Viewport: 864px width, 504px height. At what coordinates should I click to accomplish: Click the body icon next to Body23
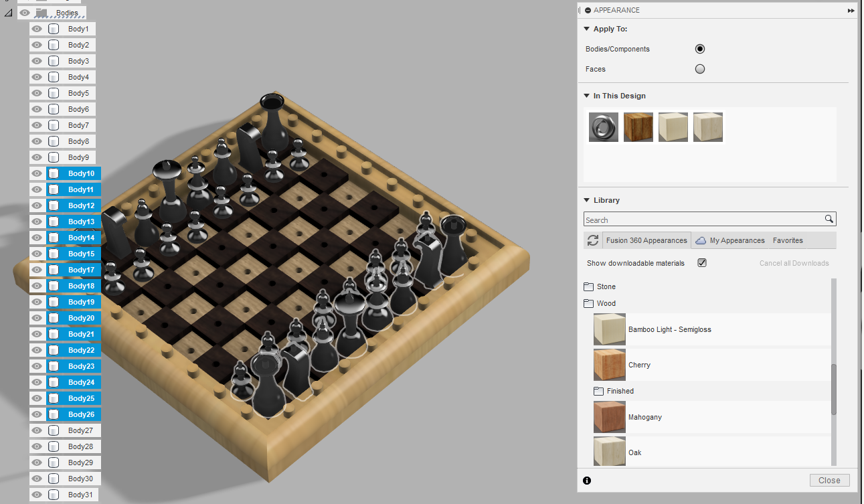point(54,366)
